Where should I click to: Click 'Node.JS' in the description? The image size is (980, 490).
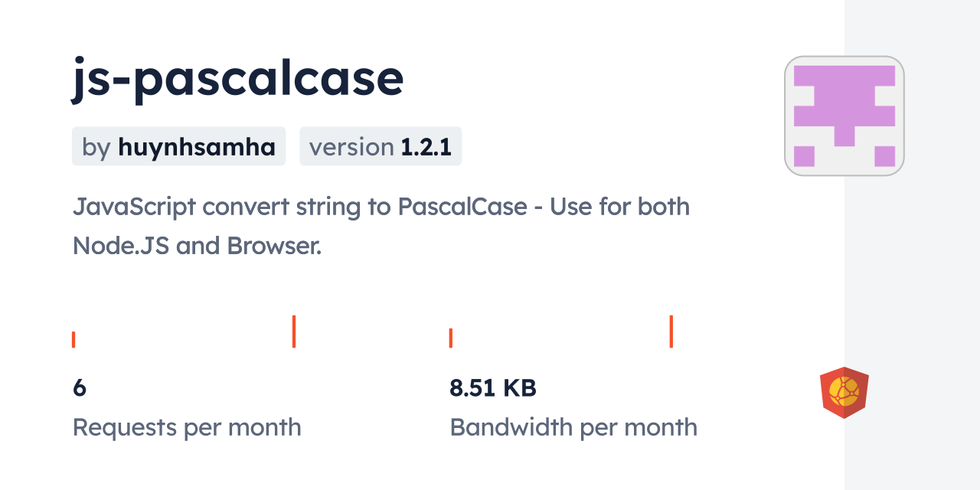121,246
